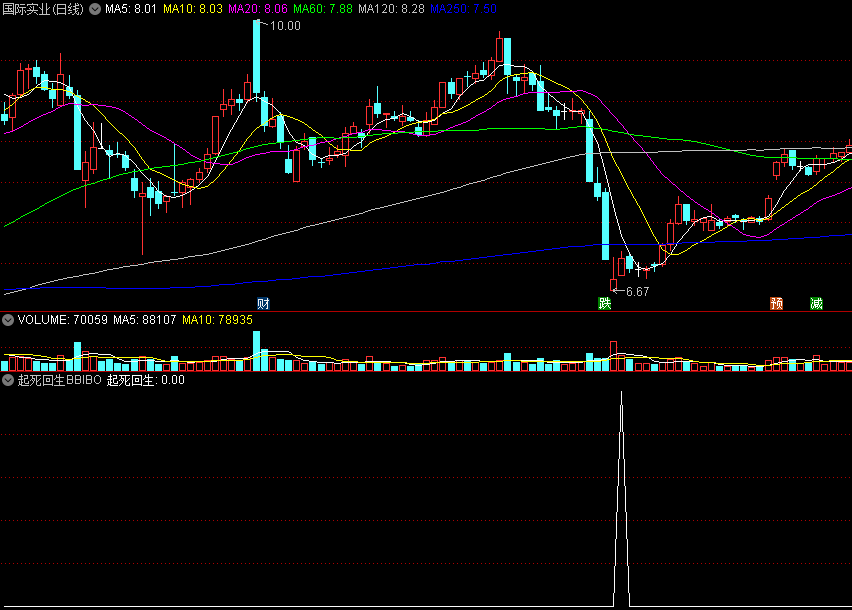This screenshot has width=852, height=610.
Task: Click the 起死回生BBIBO indicator name
Action: point(60,380)
